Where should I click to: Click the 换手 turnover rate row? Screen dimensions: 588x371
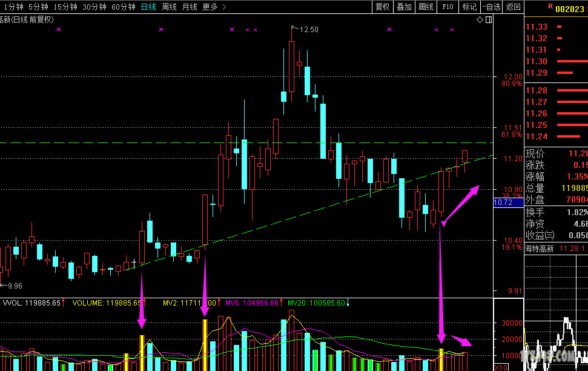556,212
